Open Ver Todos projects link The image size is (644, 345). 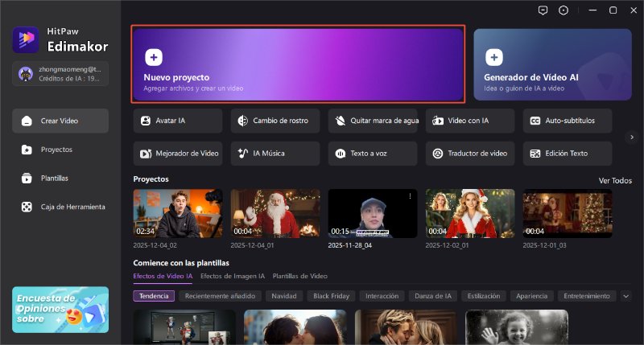pyautogui.click(x=615, y=180)
